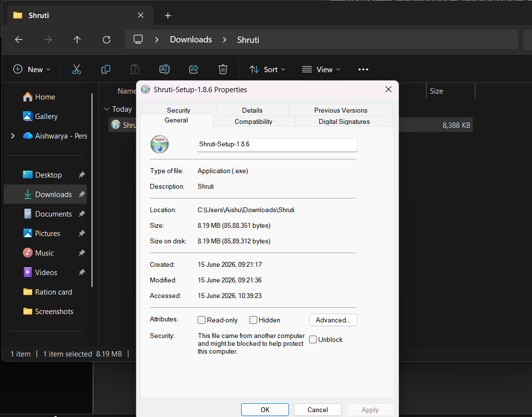The image size is (532, 417).
Task: Click the Size column header
Action: click(450, 91)
